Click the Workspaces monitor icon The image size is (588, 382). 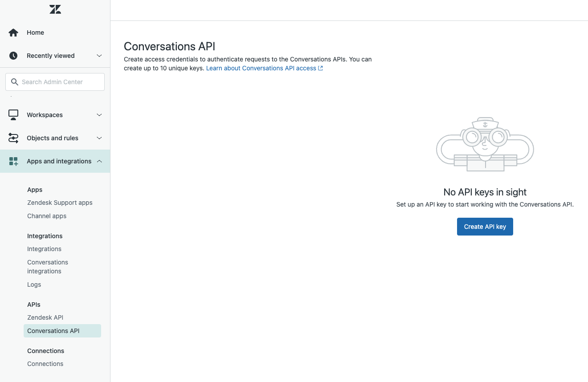(x=13, y=115)
